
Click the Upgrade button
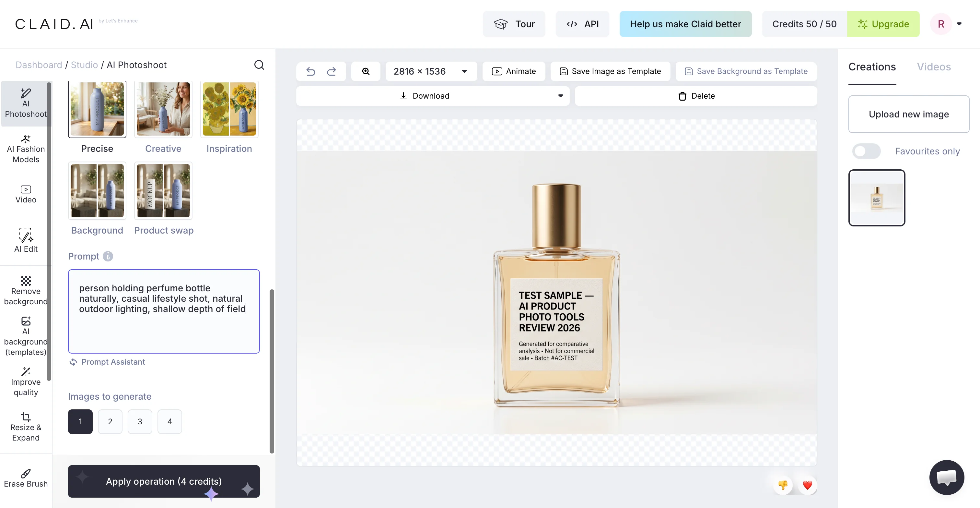(x=883, y=24)
